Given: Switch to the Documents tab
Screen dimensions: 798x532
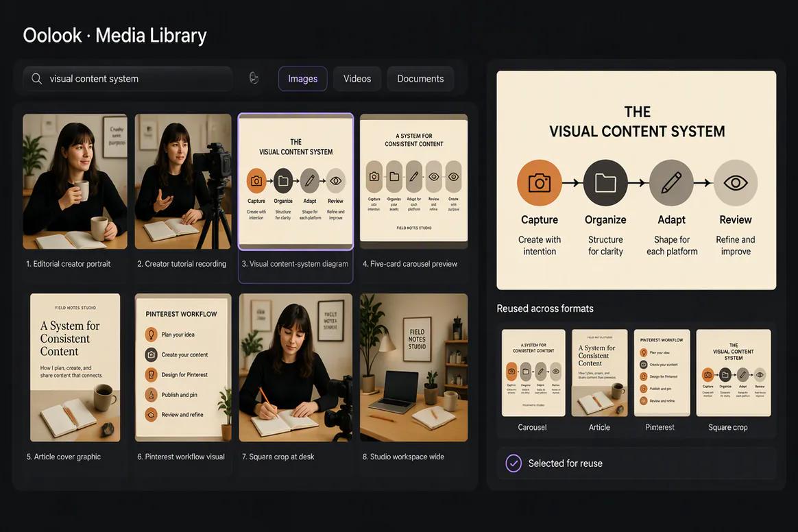Looking at the screenshot, I should pyautogui.click(x=420, y=79).
